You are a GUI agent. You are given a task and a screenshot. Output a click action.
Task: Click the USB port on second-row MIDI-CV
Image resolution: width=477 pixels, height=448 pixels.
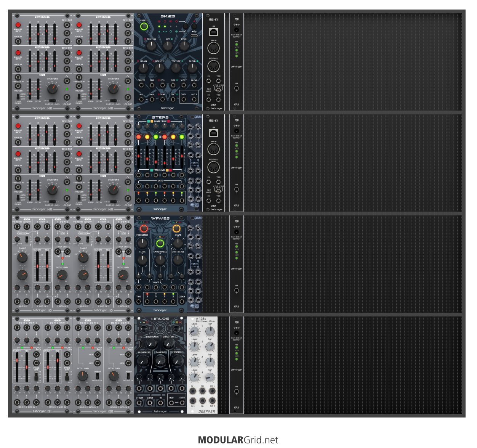[213, 133]
